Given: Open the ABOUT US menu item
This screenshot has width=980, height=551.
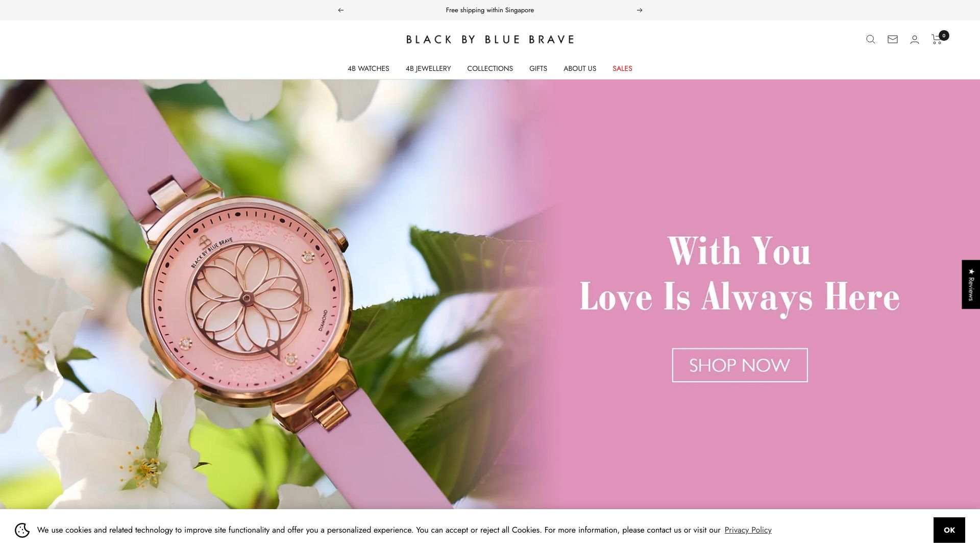Looking at the screenshot, I should 579,68.
